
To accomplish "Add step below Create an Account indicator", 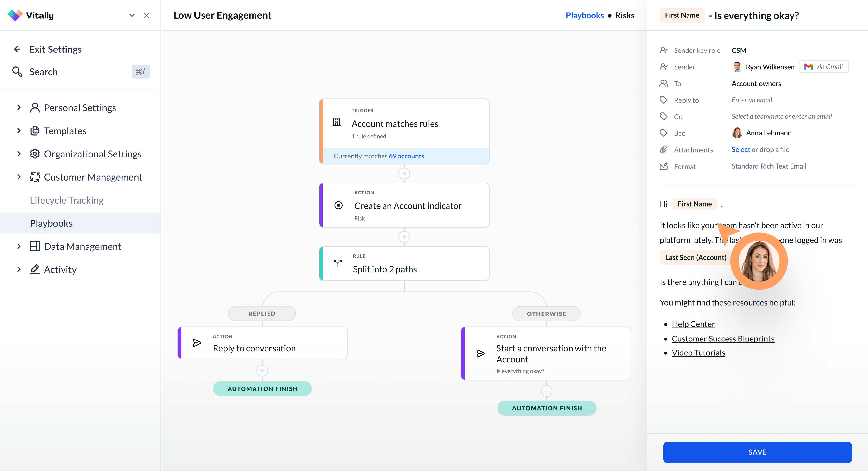I will (x=404, y=237).
